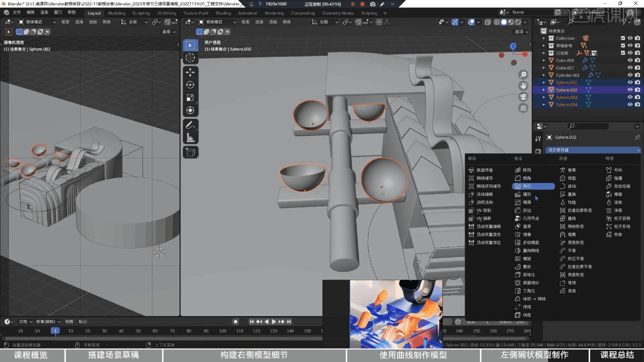644x362 pixels.
Task: Uncheck the 草稿参考 collection checkbox
Action: tap(623, 46)
